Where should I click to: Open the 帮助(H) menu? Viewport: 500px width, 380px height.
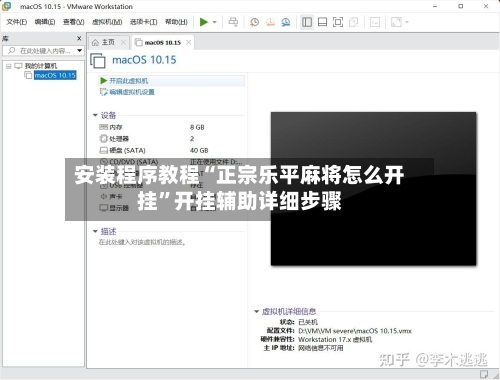[176, 22]
